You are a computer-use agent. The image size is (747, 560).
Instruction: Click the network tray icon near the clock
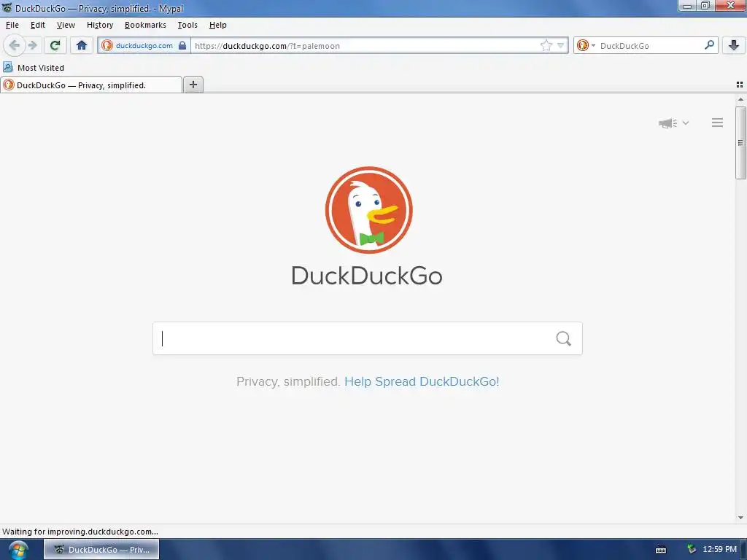tap(692, 549)
